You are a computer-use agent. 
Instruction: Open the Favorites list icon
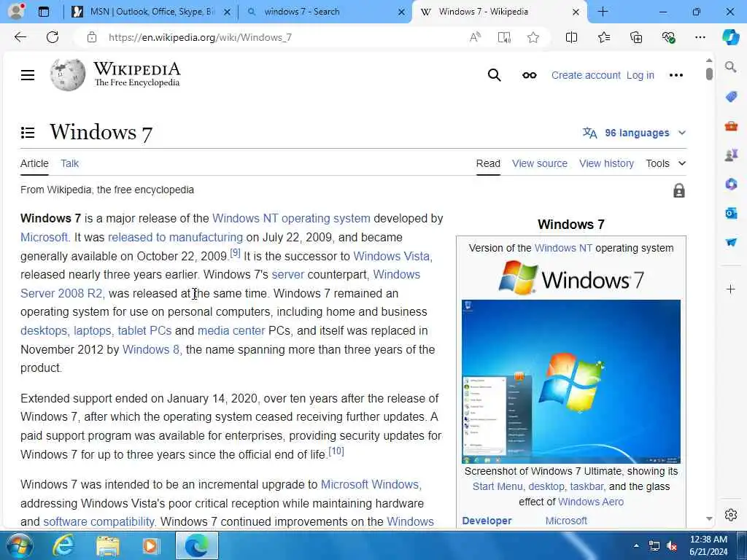(603, 37)
